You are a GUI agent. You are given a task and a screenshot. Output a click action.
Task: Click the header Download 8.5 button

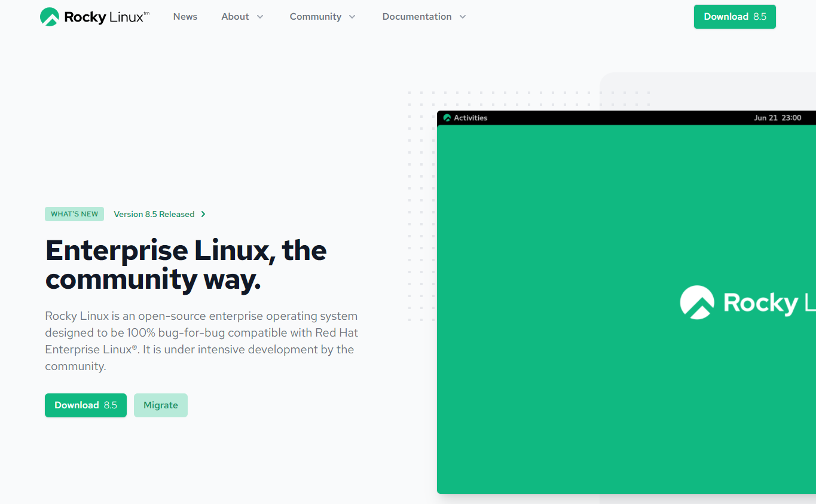tap(735, 17)
